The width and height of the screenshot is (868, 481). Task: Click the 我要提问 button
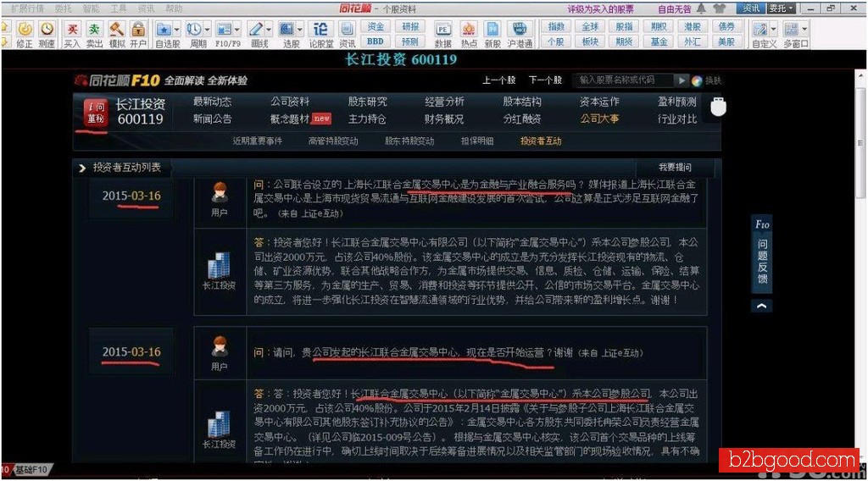click(675, 167)
